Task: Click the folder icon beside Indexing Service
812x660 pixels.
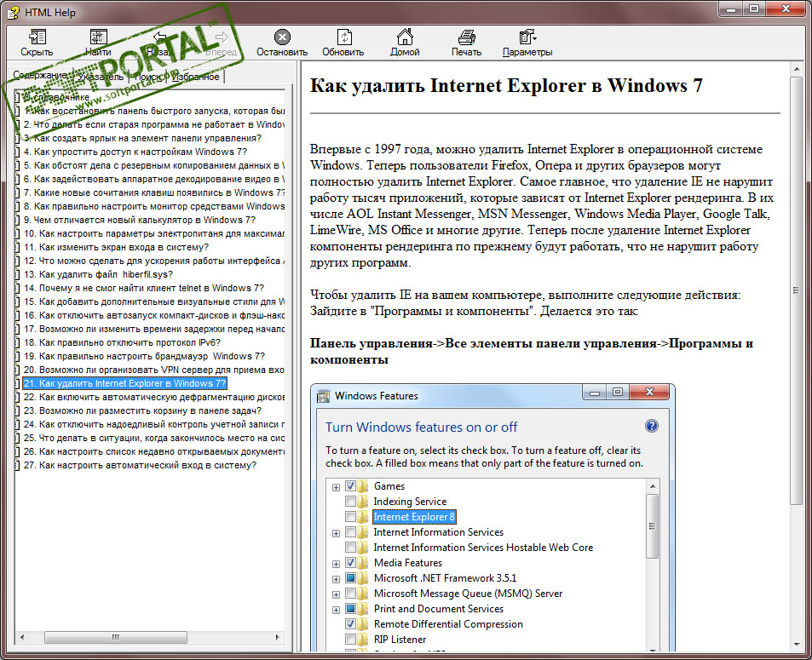Action: coord(363,501)
